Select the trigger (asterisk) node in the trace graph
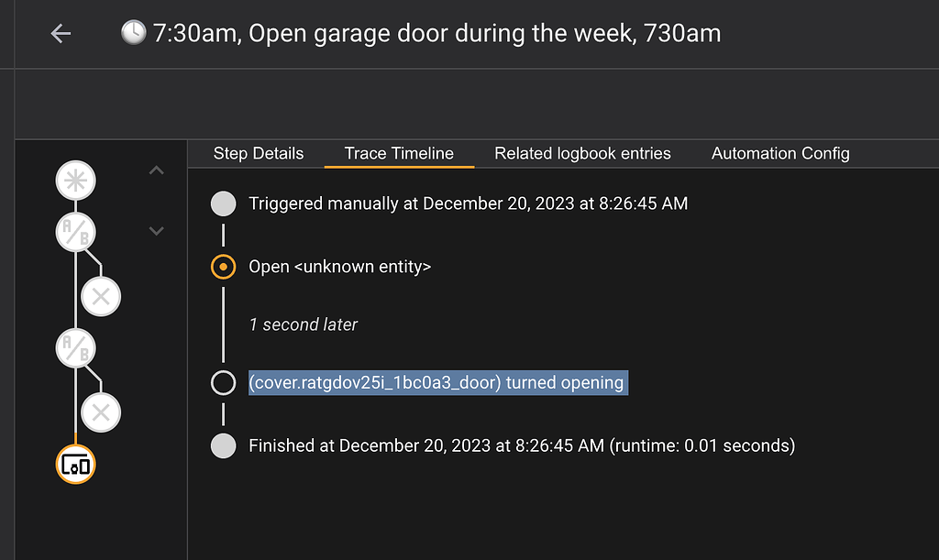This screenshot has height=560, width=939. [75, 181]
